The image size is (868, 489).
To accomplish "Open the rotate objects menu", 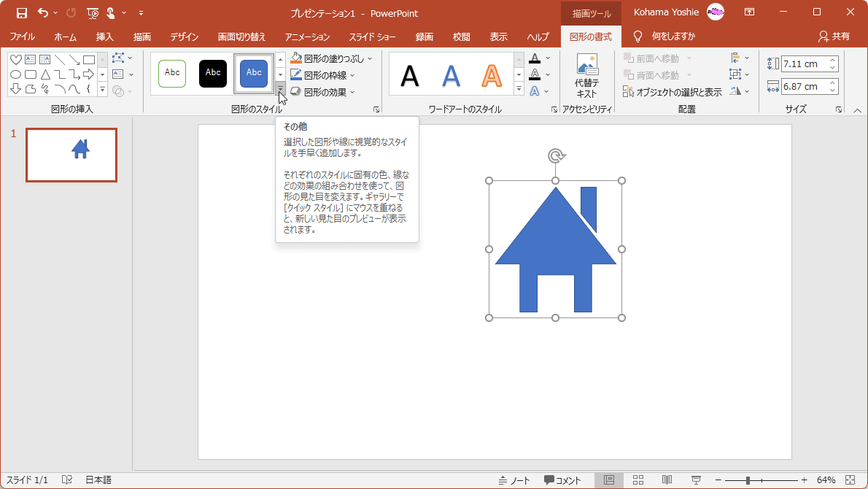I will click(740, 91).
